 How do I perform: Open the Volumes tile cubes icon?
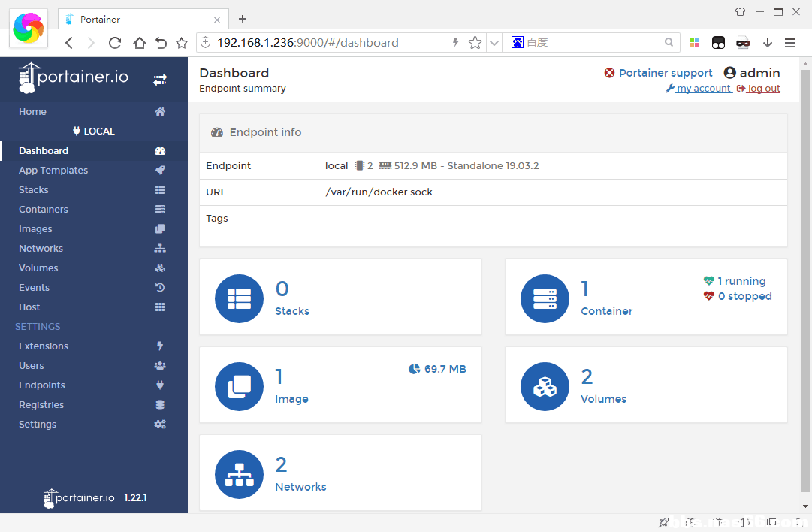(x=545, y=386)
